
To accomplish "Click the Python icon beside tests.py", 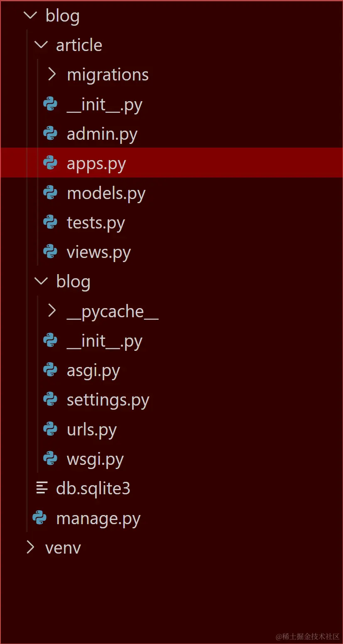I will (50, 223).
